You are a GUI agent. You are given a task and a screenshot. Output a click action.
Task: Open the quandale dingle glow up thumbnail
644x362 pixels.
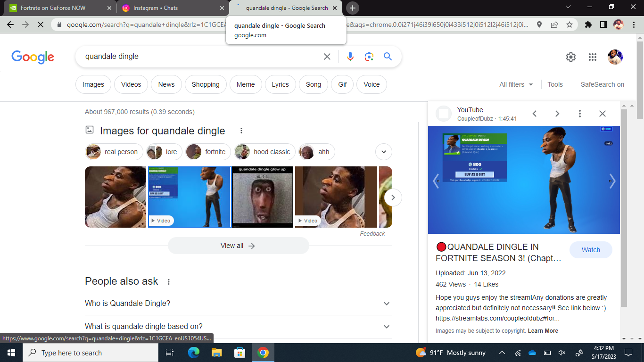263,197
